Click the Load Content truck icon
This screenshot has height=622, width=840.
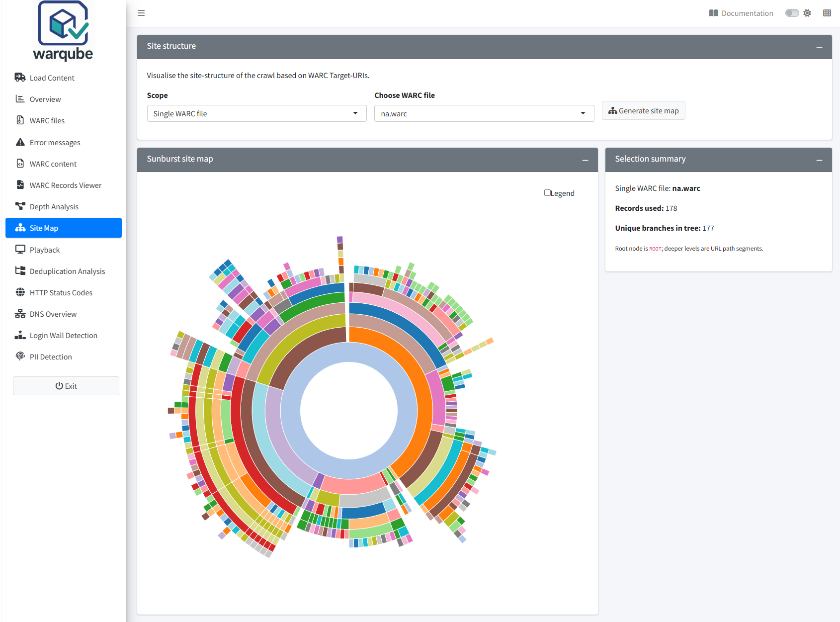tap(20, 78)
